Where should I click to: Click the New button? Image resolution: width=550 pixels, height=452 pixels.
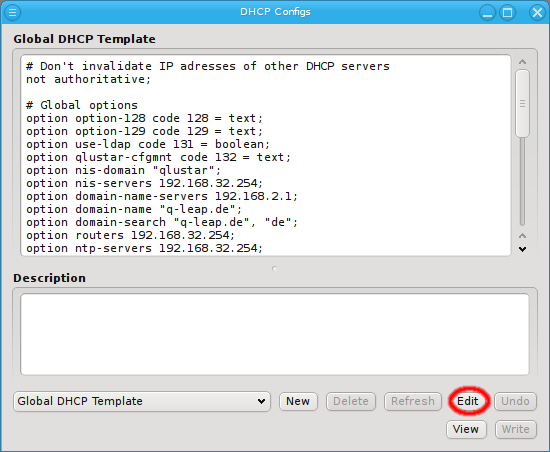click(298, 401)
